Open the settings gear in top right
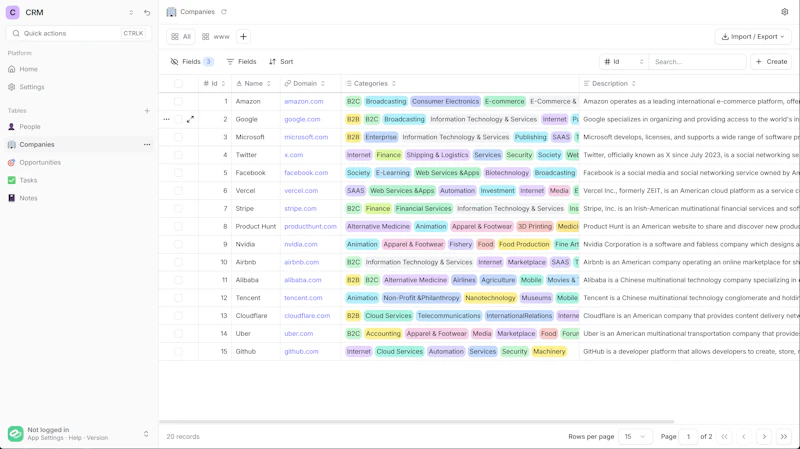Viewport: 800px width, 449px height. pyautogui.click(x=785, y=12)
